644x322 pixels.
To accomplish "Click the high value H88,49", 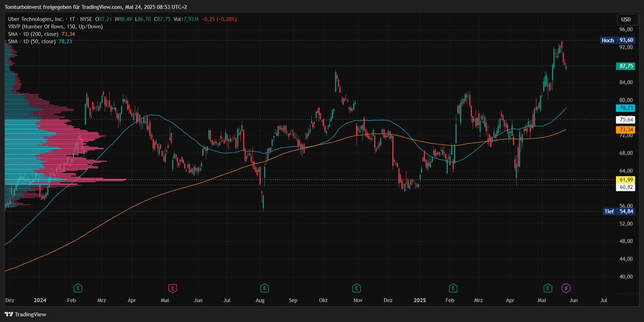I will (123, 19).
